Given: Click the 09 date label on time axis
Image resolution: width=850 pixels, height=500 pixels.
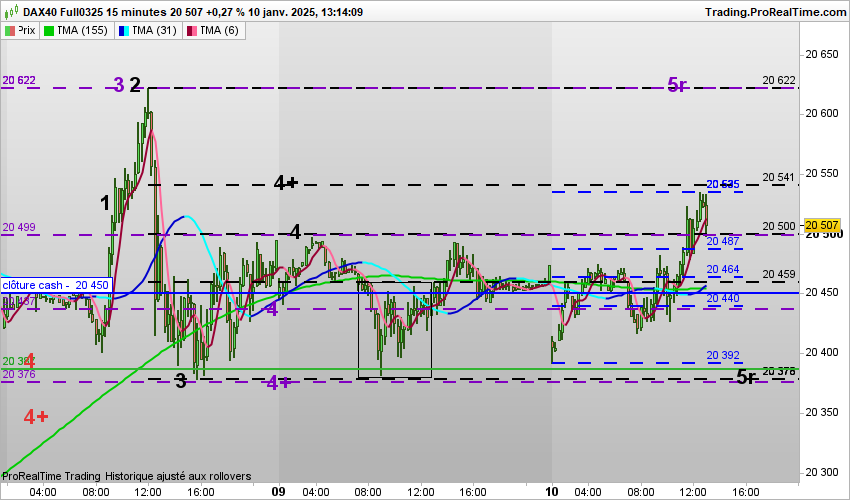Looking at the screenshot, I should (278, 491).
